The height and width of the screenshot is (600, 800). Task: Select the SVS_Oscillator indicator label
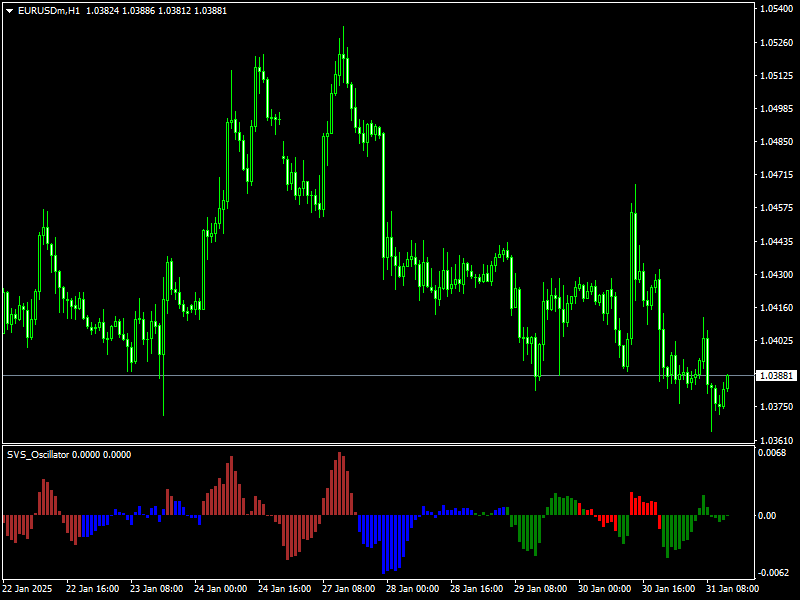pos(38,455)
